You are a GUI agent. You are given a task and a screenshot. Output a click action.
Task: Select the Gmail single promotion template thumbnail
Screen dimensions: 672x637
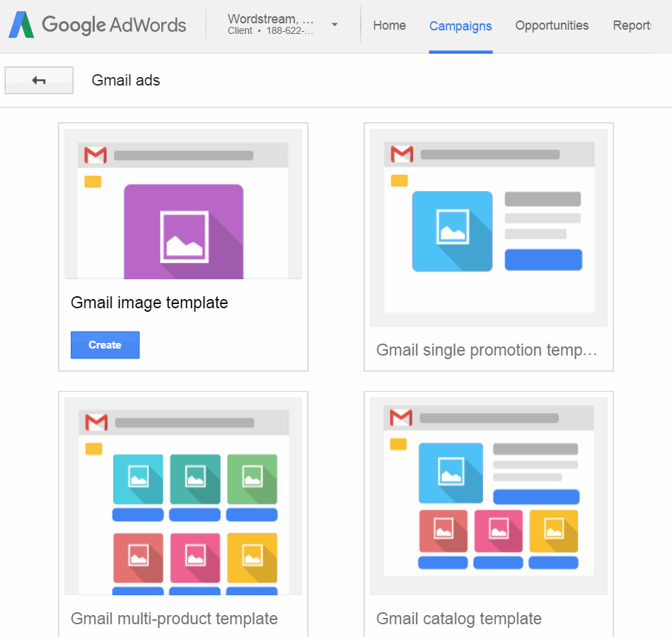[x=489, y=228]
